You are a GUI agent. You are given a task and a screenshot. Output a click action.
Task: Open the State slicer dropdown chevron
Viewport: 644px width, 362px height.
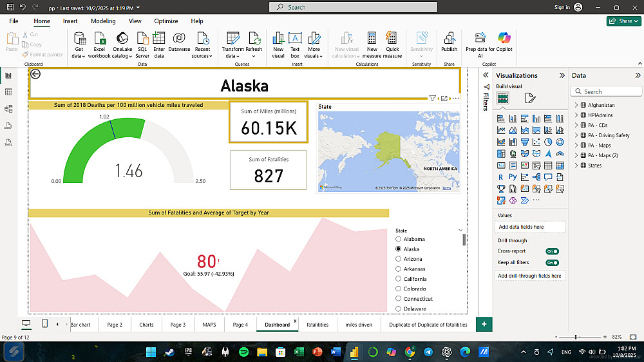(460, 231)
